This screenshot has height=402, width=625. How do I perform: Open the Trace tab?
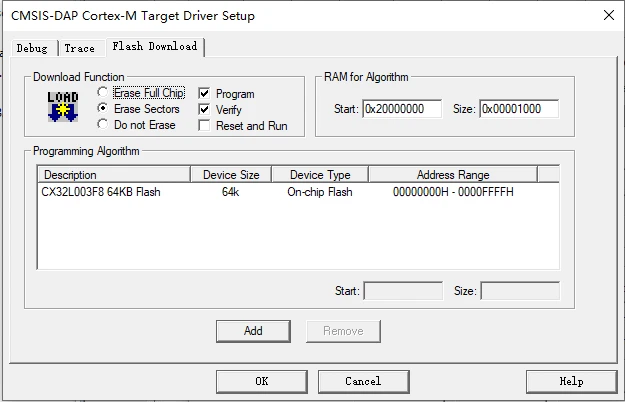[80, 48]
